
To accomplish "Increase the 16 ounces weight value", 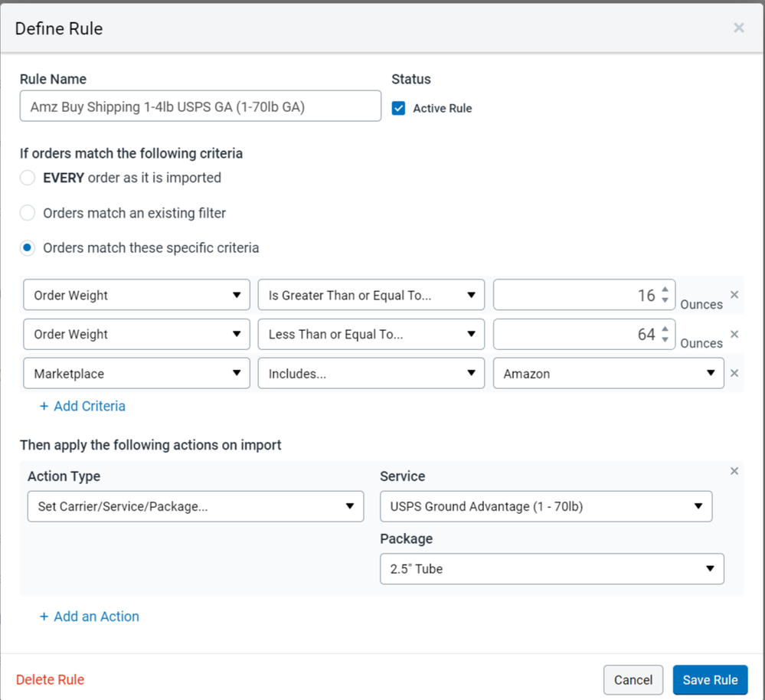I will (665, 289).
